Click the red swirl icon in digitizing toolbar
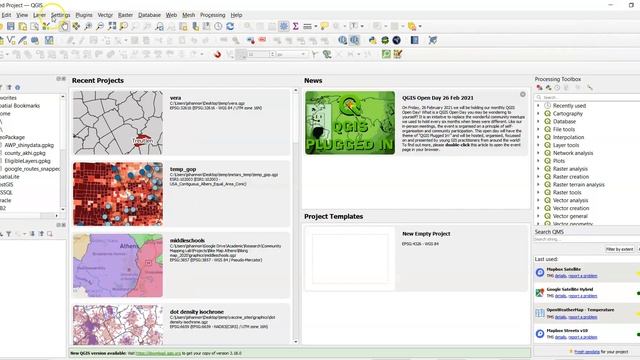 click(x=218, y=54)
